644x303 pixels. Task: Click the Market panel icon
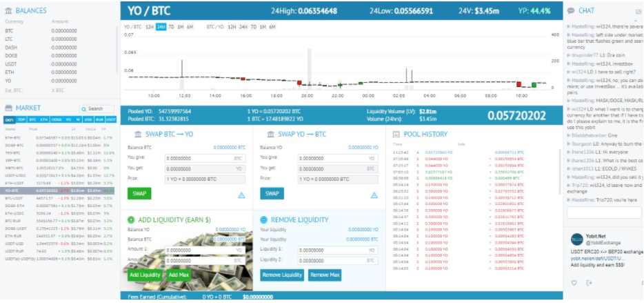(x=9, y=108)
